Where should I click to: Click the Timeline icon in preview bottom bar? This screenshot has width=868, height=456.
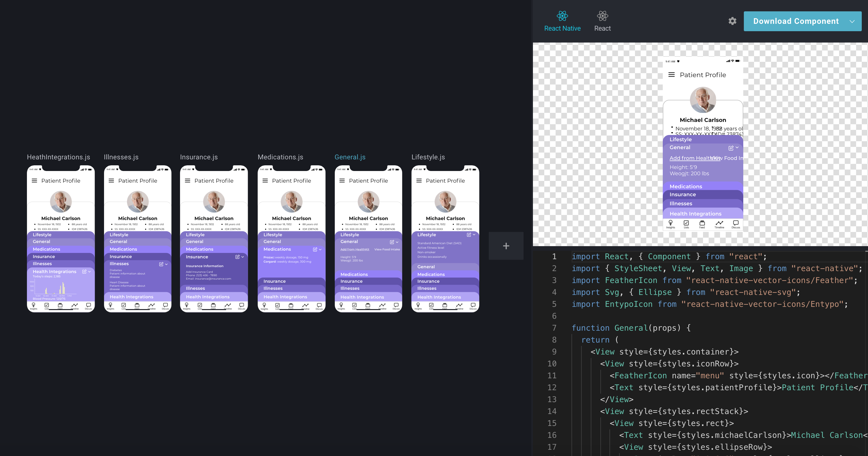tap(719, 223)
